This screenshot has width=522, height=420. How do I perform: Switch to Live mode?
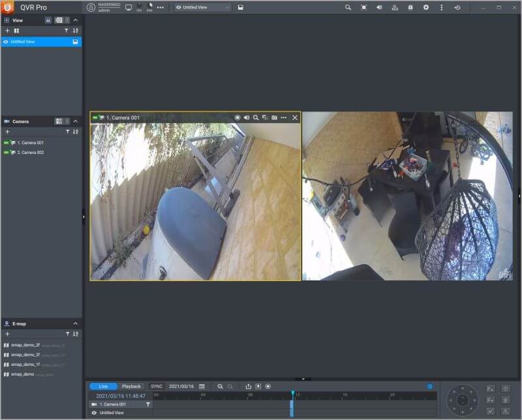[104, 387]
